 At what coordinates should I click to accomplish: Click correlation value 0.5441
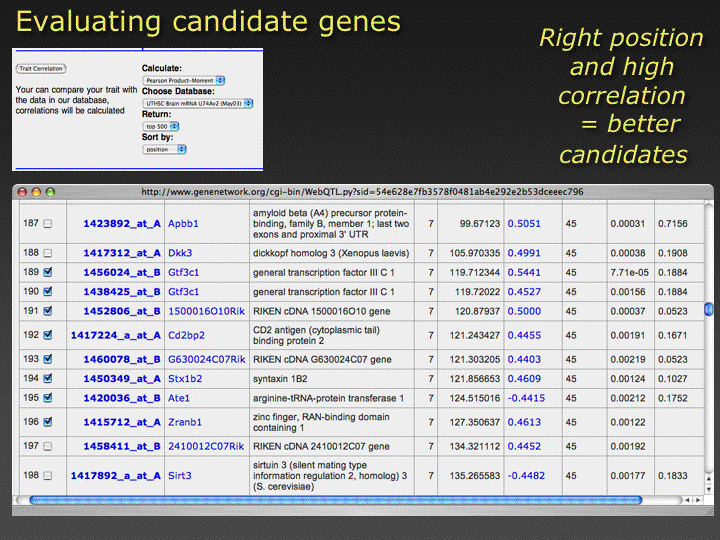pyautogui.click(x=523, y=272)
